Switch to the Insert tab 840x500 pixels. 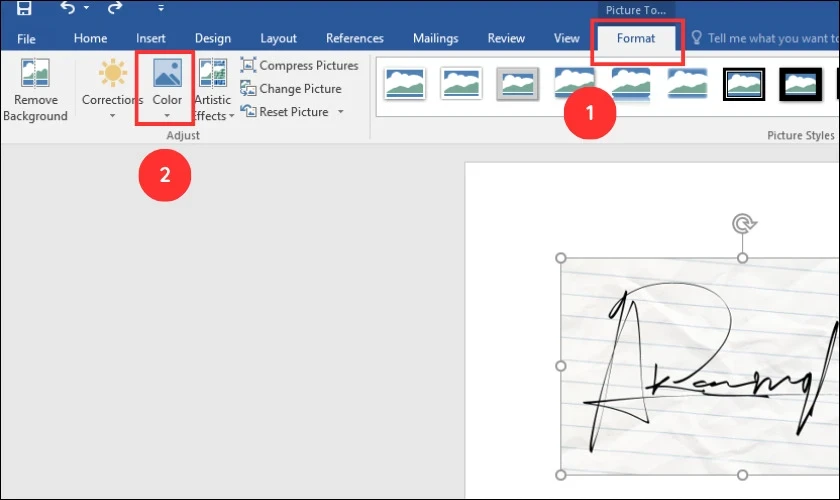tap(151, 39)
